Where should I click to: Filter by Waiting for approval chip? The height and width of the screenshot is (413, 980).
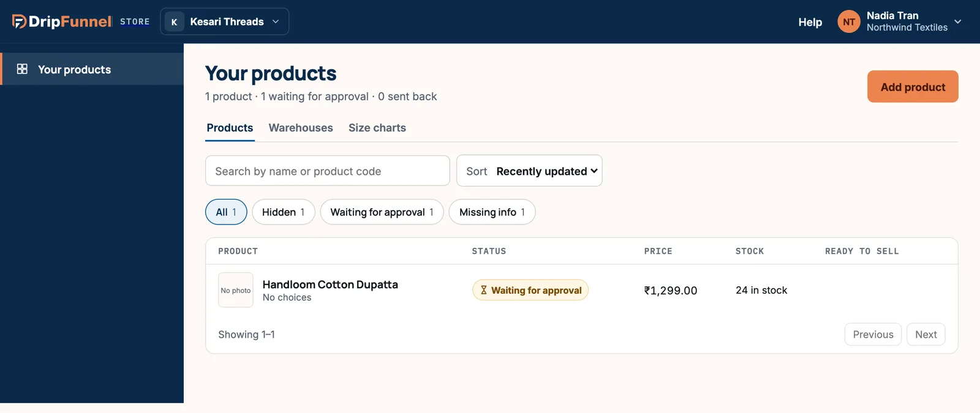point(382,212)
